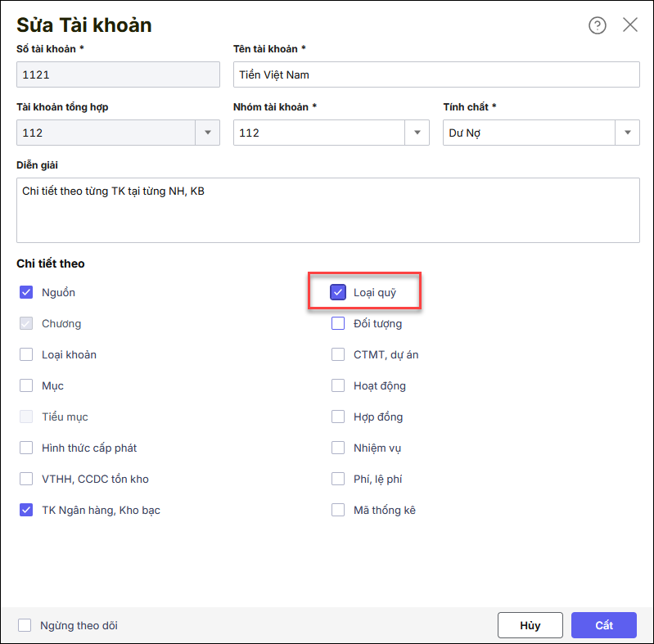Screen dimensions: 654x644
Task: Check the Mã thống kê checkbox
Action: [x=338, y=510]
